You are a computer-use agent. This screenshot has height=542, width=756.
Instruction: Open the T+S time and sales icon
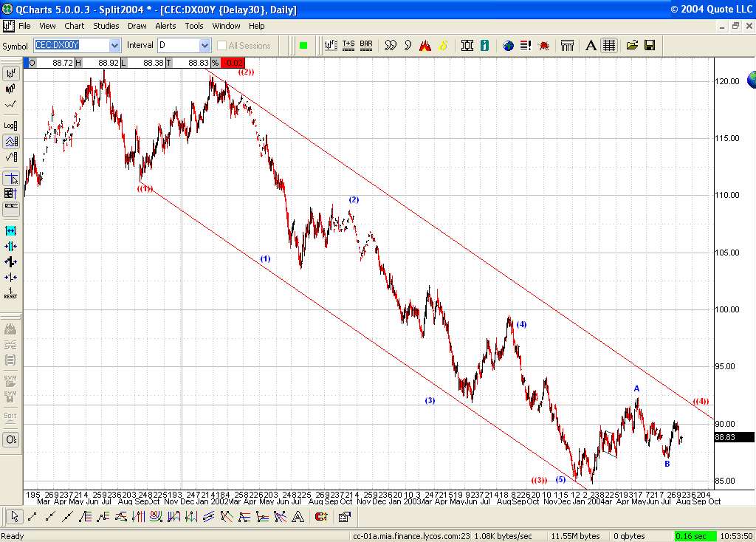[x=348, y=45]
